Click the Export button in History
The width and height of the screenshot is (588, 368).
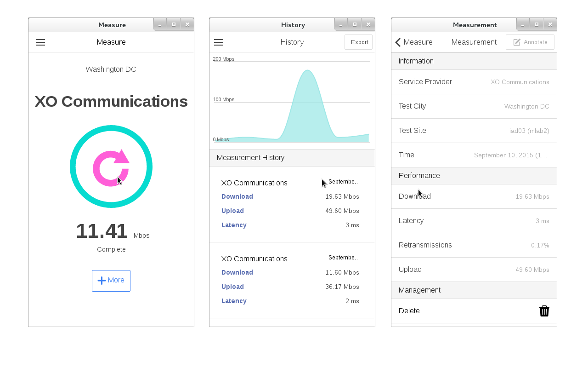pos(358,42)
